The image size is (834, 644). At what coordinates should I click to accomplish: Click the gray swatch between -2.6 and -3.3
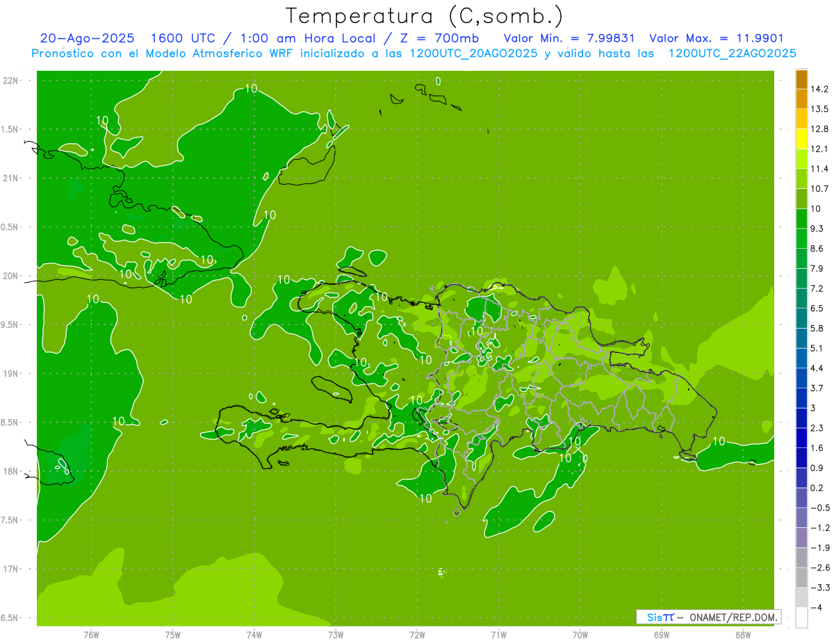(x=801, y=577)
